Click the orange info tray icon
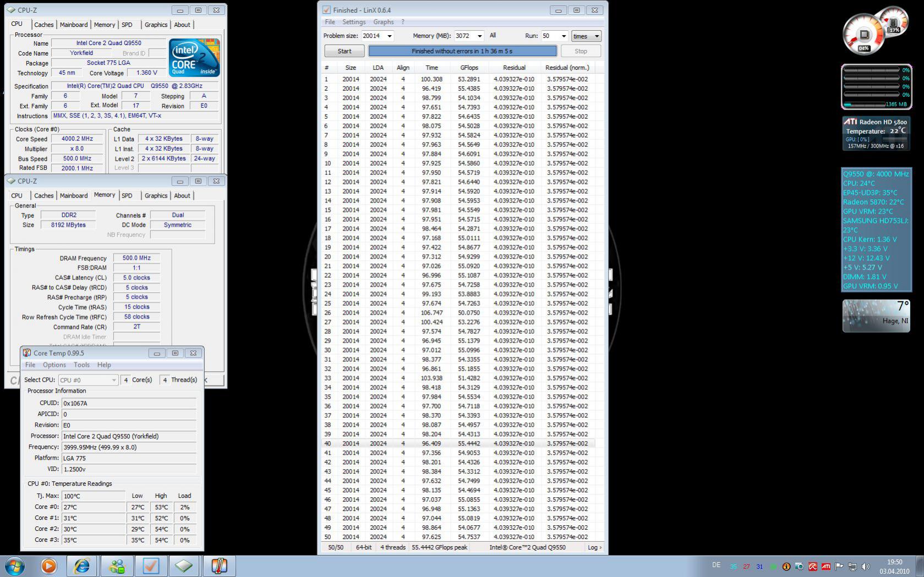This screenshot has width=924, height=577. pyautogui.click(x=786, y=567)
